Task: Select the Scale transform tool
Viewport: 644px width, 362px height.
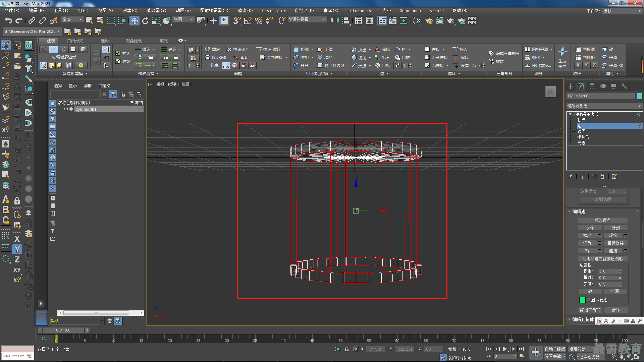Action: pos(156,21)
